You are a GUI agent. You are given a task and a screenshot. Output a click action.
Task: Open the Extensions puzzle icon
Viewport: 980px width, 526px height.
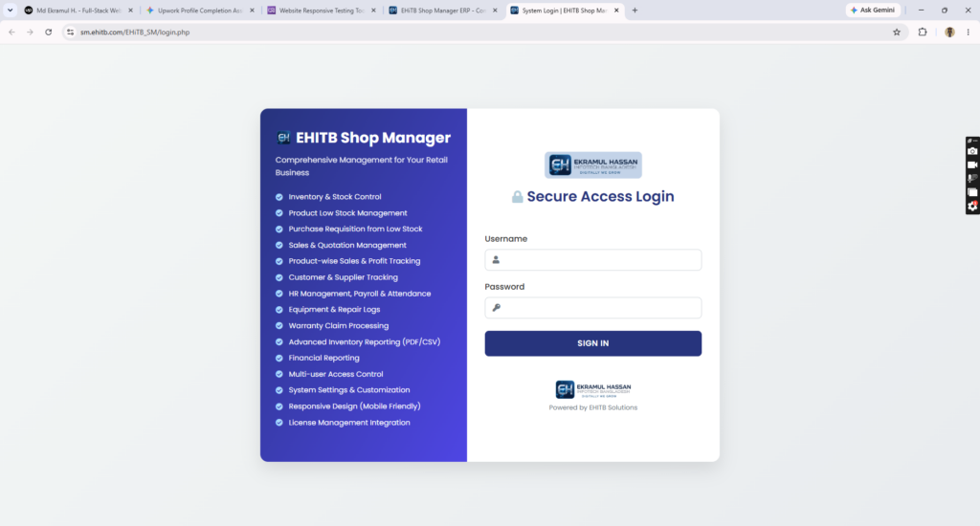[x=923, y=32]
